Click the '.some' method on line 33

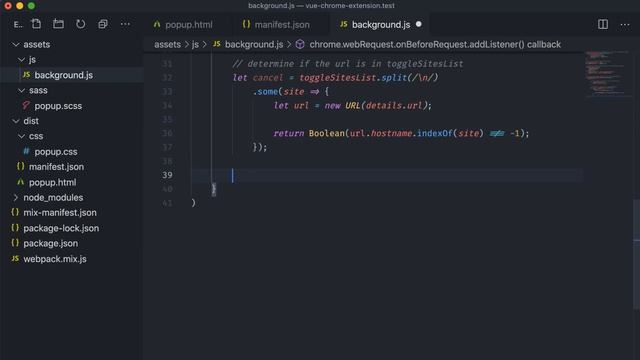point(265,91)
